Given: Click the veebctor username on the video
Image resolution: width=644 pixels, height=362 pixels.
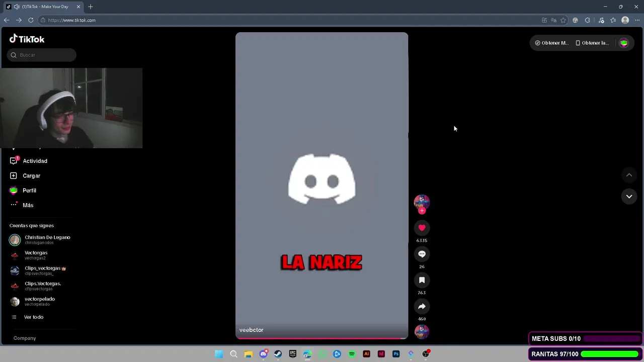Looking at the screenshot, I should [251, 330].
